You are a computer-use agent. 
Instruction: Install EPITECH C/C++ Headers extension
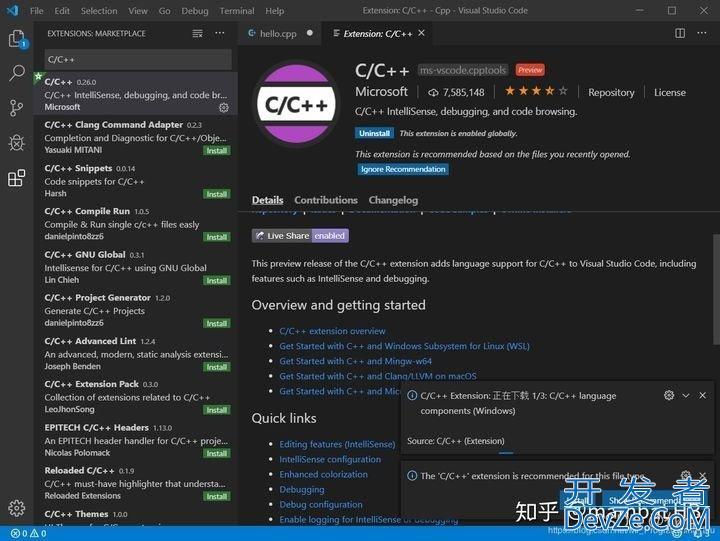[217, 453]
